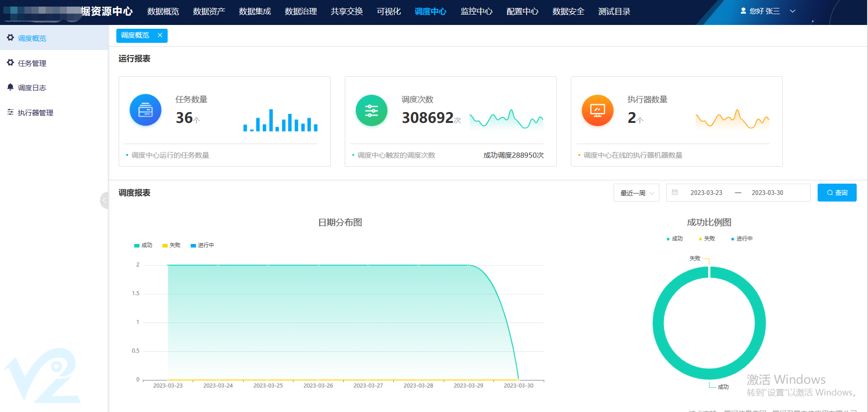Viewport: 868px width, 412px height.
Task: Open 共享交换 in top navigation
Action: click(x=347, y=11)
